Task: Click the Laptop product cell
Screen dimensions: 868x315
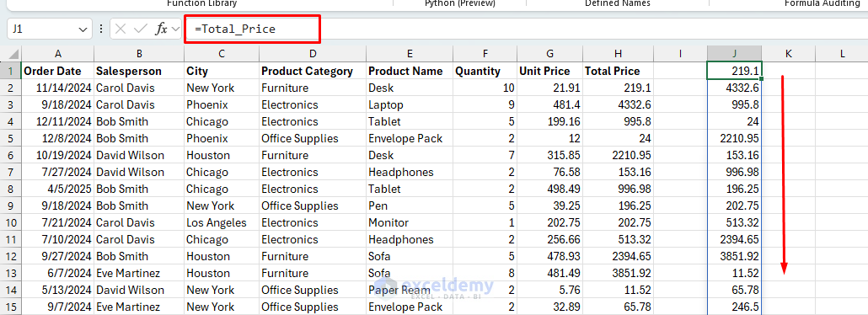Action: point(410,104)
